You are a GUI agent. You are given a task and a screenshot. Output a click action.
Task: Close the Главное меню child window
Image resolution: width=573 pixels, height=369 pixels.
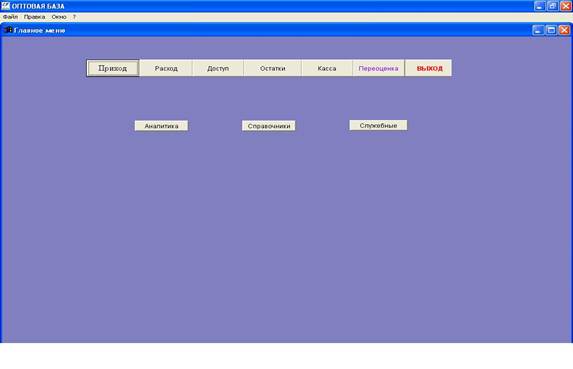564,30
